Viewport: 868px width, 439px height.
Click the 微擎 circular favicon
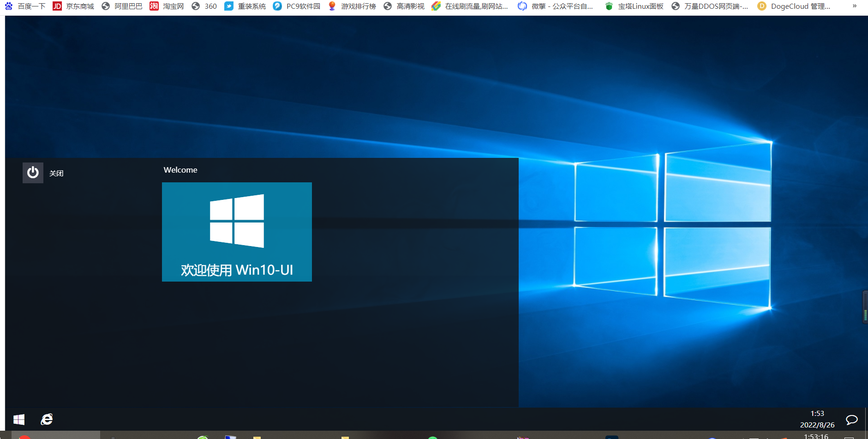(522, 6)
